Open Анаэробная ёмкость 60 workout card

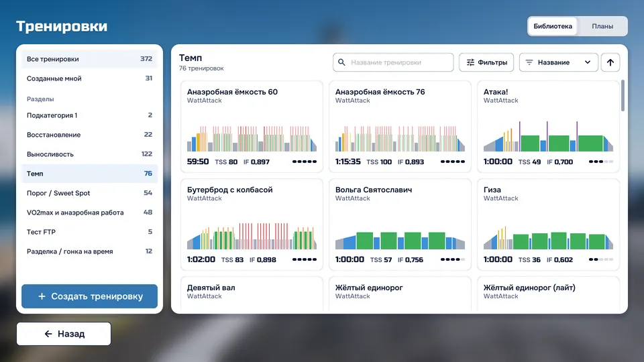(x=252, y=127)
